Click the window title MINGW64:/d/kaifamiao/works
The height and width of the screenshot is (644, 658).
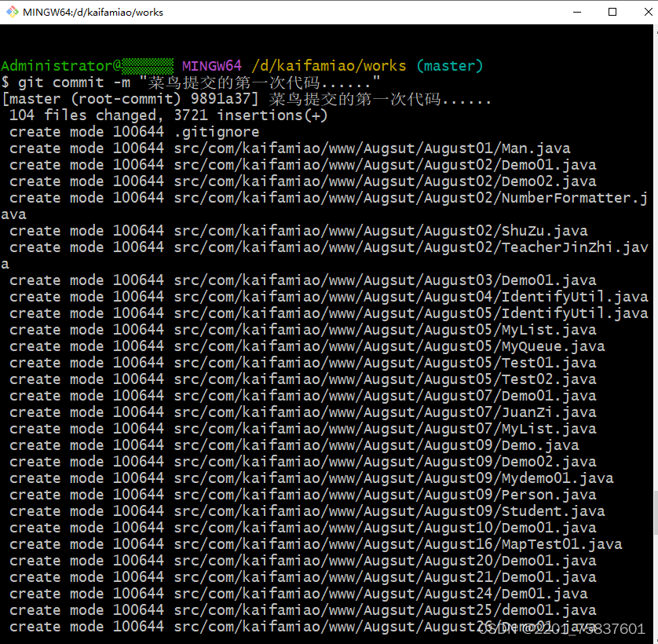(x=93, y=13)
